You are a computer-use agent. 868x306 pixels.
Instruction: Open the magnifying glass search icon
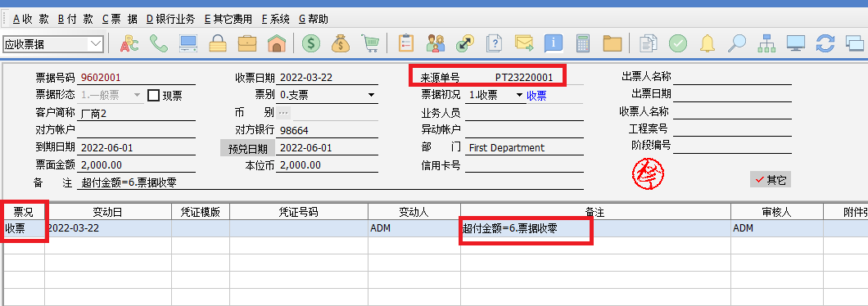coord(736,43)
